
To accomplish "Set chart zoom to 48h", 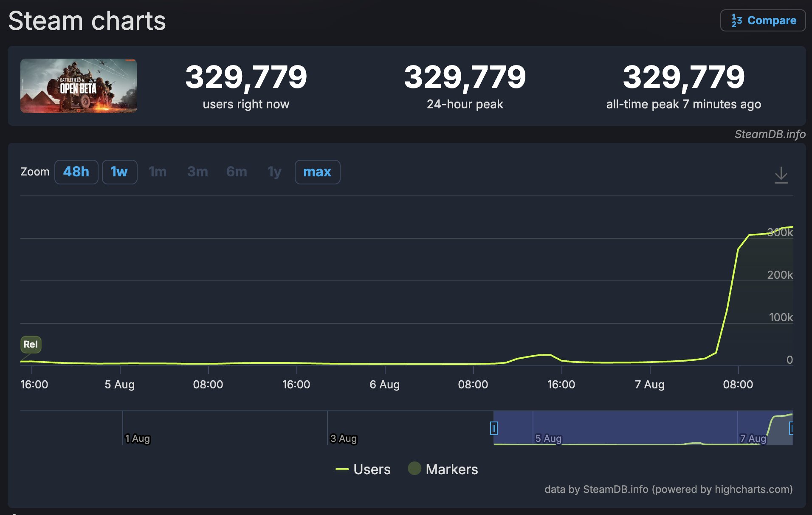I will coord(76,172).
